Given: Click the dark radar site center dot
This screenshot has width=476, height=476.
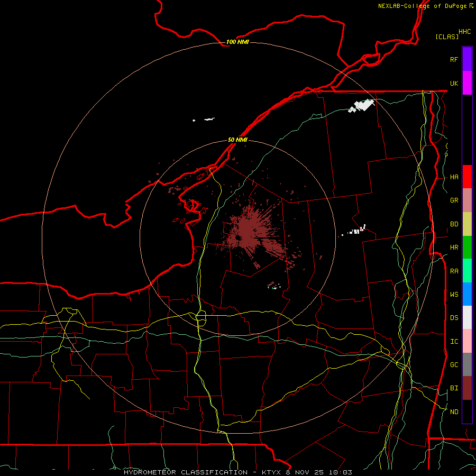Looking at the screenshot, I should (239, 237).
